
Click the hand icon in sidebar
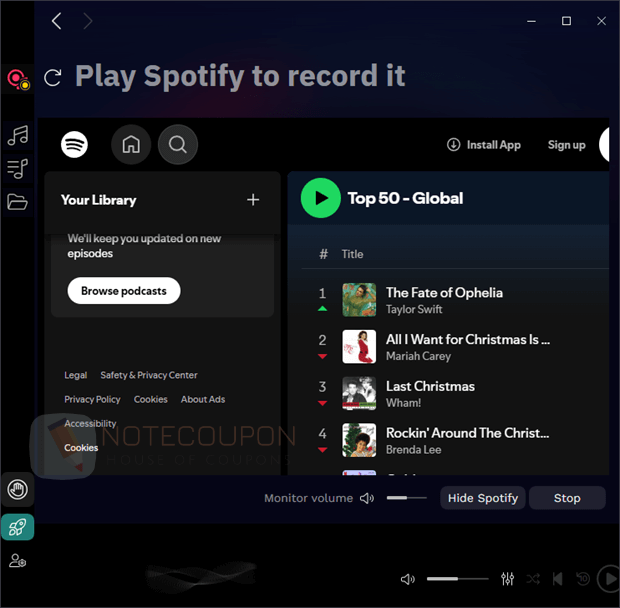point(17,490)
